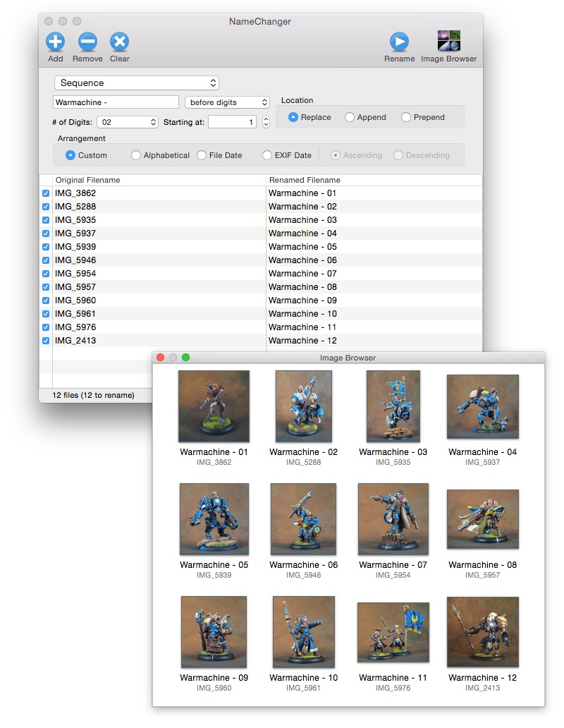564x728 pixels.
Task: Open the # of Digits dropdown
Action: coord(128,122)
